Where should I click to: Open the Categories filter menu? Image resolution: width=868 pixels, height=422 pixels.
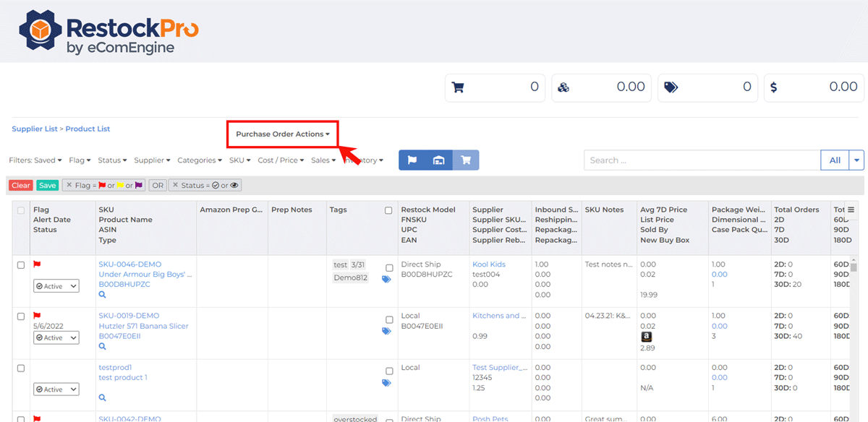click(200, 160)
